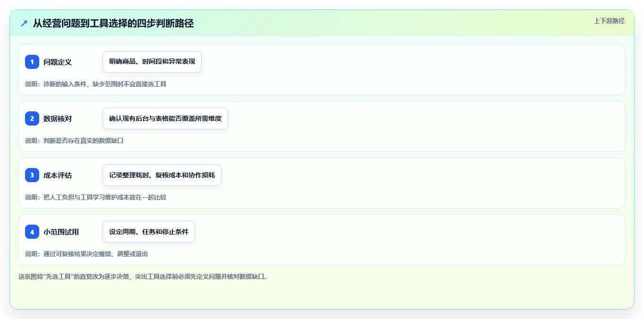Select the 成本评估 step label

[x=58, y=175]
